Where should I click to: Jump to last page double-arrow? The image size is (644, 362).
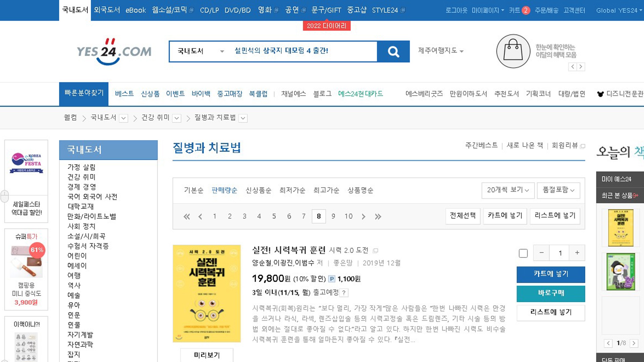coord(378,217)
